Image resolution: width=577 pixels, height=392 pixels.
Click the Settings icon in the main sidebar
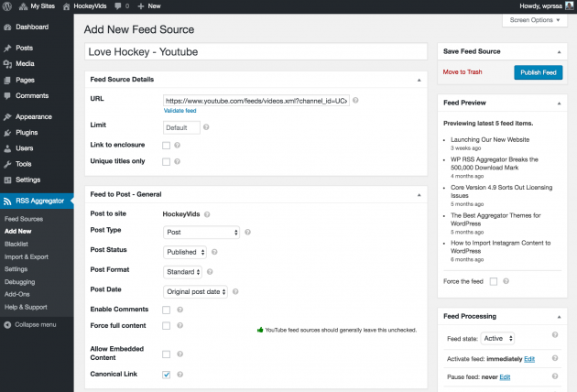[7, 180]
